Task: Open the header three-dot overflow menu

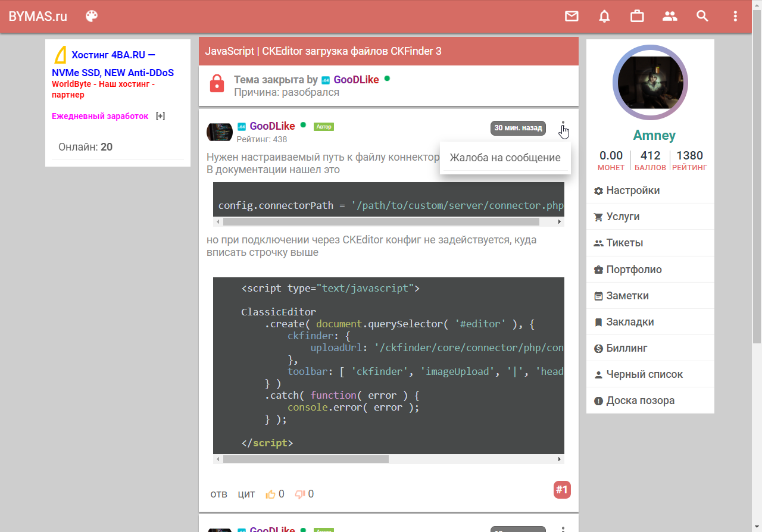Action: click(735, 16)
